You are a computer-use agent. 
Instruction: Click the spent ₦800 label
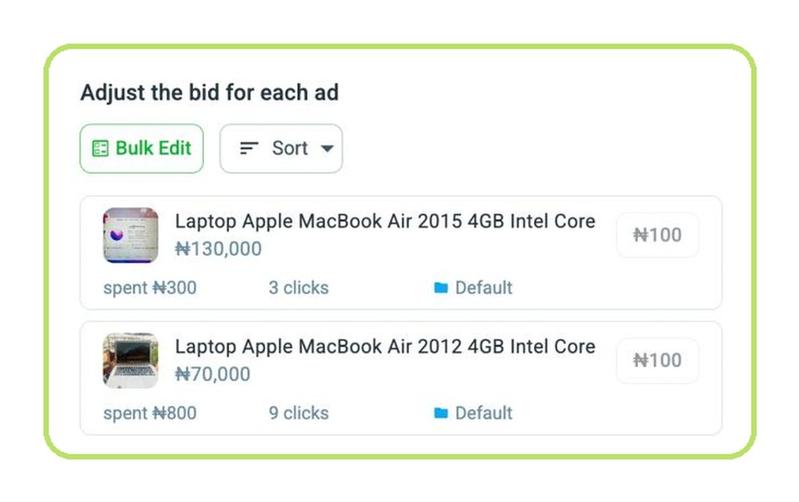[x=150, y=413]
